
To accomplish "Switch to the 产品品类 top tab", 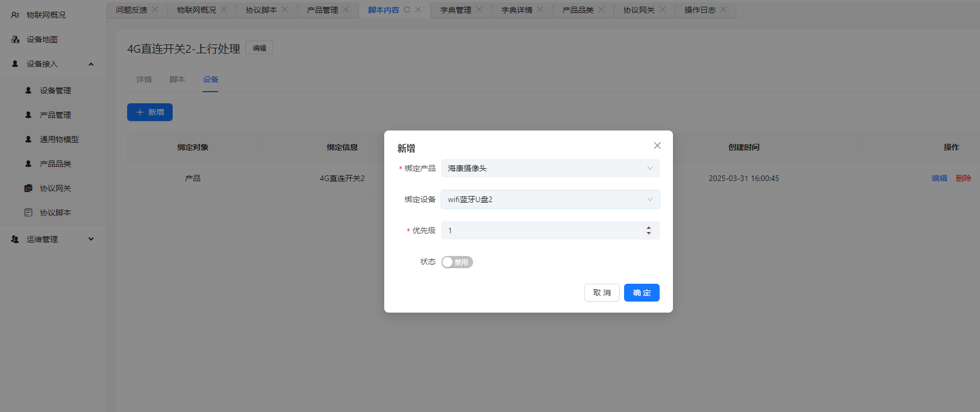I will 577,10.
